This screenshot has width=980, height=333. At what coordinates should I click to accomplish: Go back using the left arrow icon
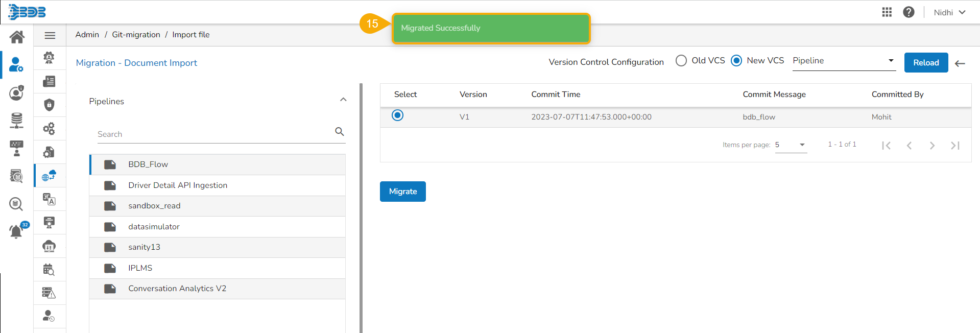960,63
